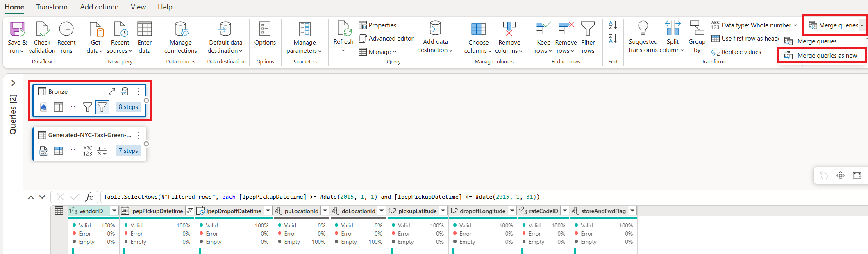Sort ascending with the A-Z icon
Viewport: 868px width, 254px height.
pyautogui.click(x=613, y=25)
